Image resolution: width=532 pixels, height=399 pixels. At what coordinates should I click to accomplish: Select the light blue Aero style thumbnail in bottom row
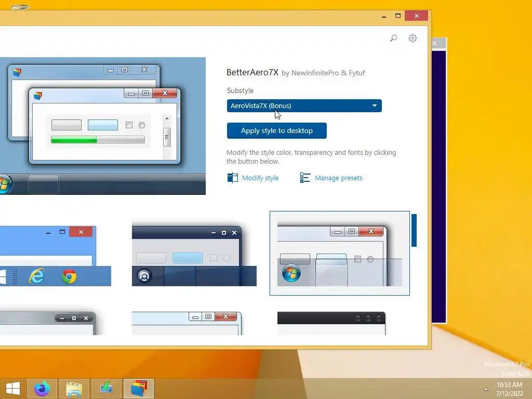point(187,323)
